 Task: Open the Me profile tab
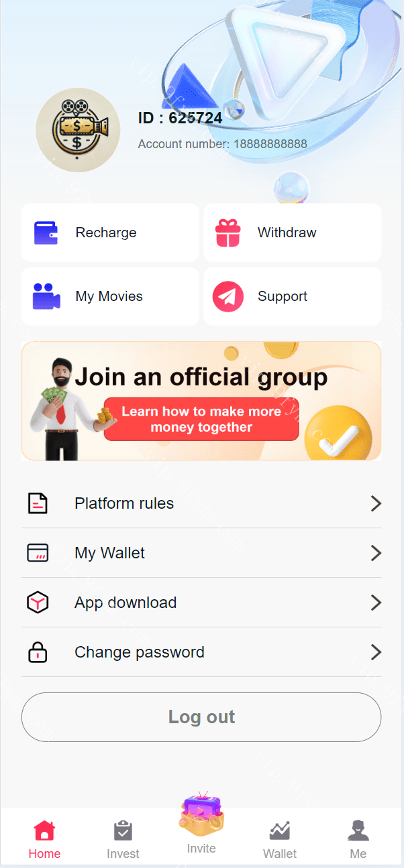click(x=358, y=839)
